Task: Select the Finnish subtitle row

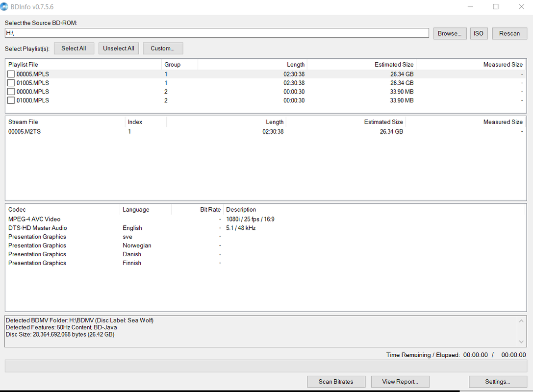Action: [265, 263]
